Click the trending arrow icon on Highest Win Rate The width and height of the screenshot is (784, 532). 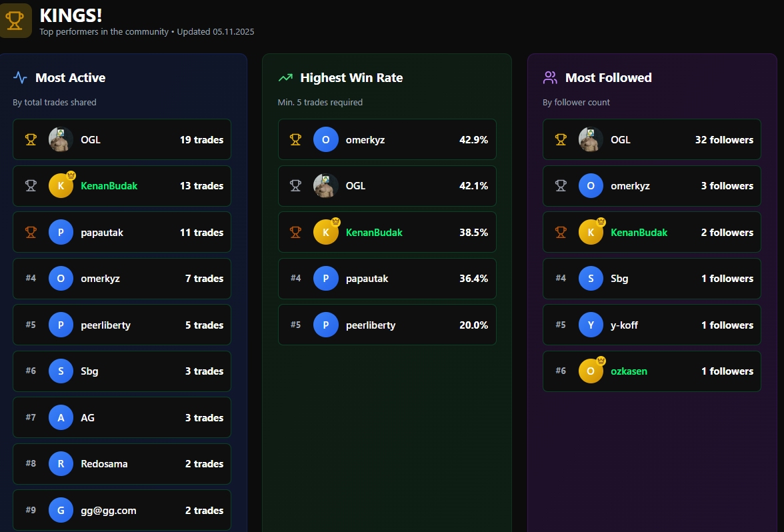pos(285,77)
